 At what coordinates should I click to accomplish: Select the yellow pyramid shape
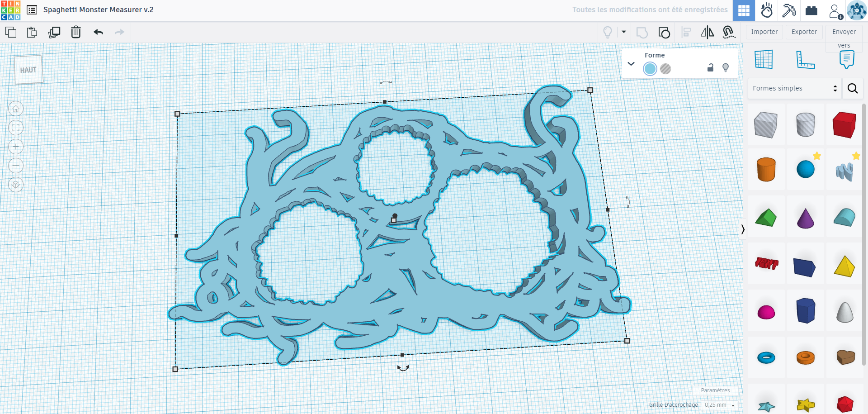tap(844, 266)
